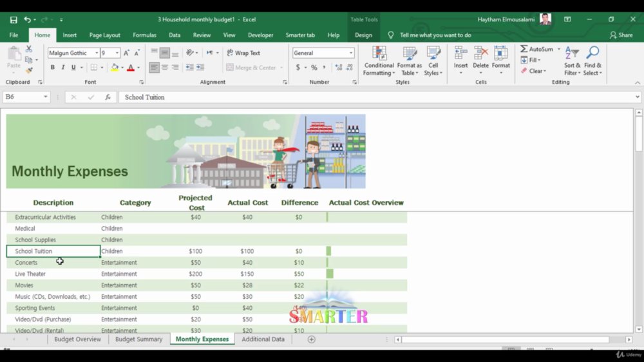The image size is (644, 362).
Task: Open the Name Box dropdown arrow
Action: [46, 97]
